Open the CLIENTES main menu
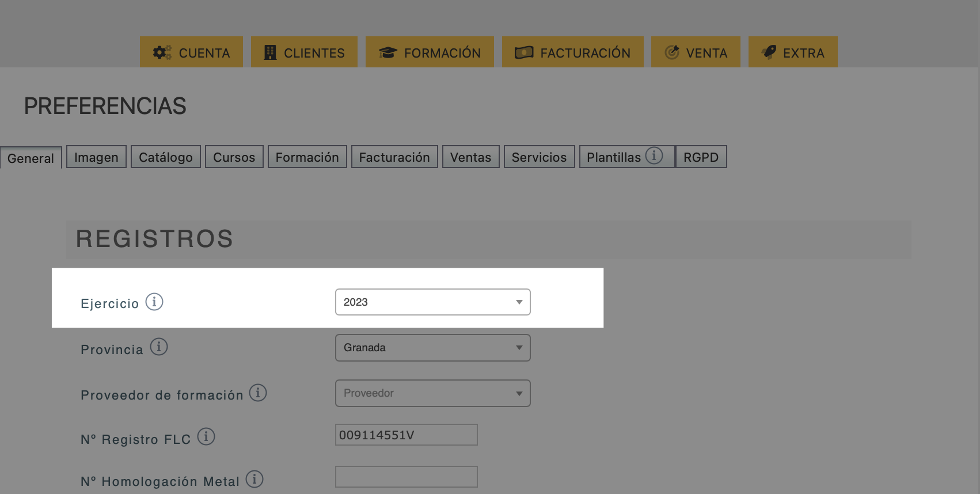Viewport: 980px width, 494px height. click(304, 52)
